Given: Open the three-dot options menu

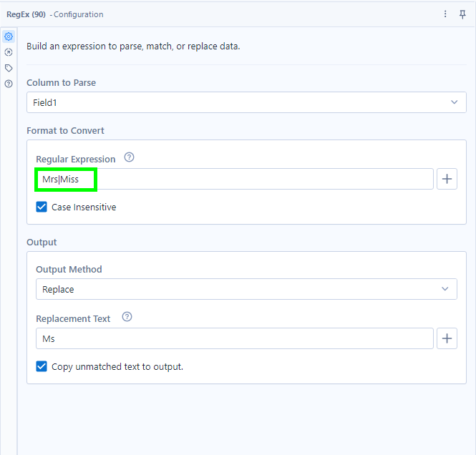Looking at the screenshot, I should pyautogui.click(x=445, y=14).
